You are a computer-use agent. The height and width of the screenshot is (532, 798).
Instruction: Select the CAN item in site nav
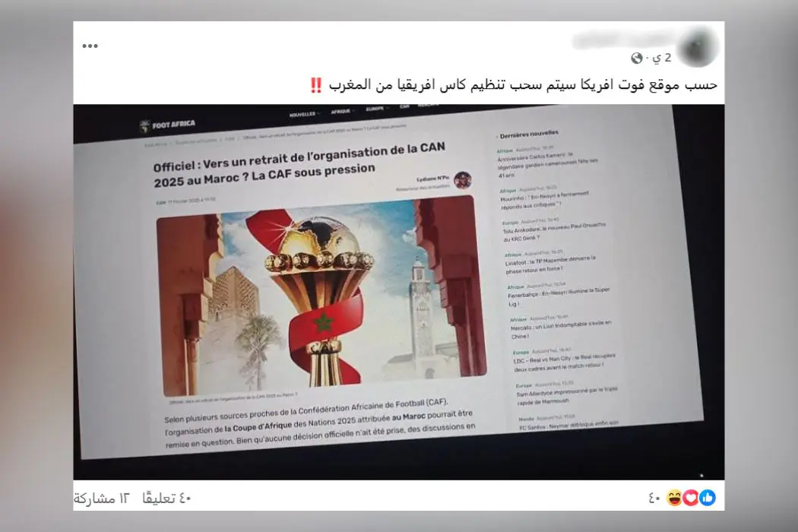[404, 107]
